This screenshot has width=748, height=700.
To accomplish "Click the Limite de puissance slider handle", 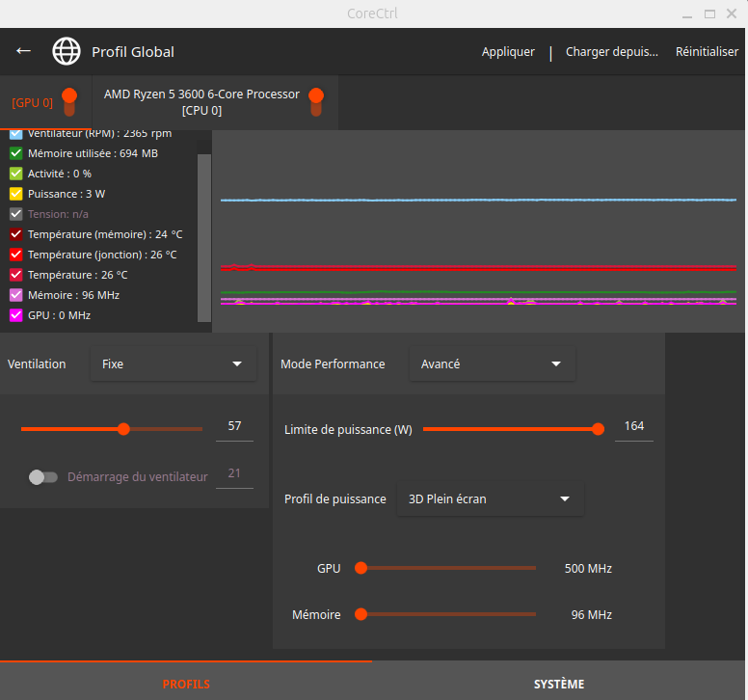I will [598, 429].
